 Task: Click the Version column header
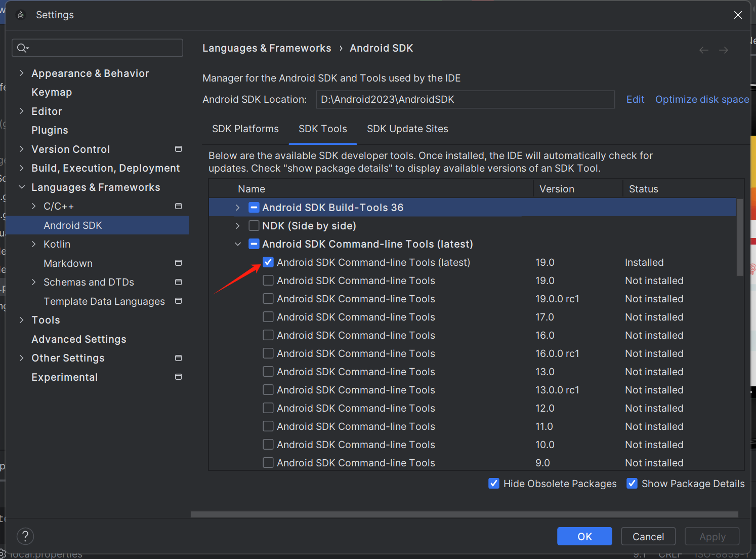[x=578, y=189]
